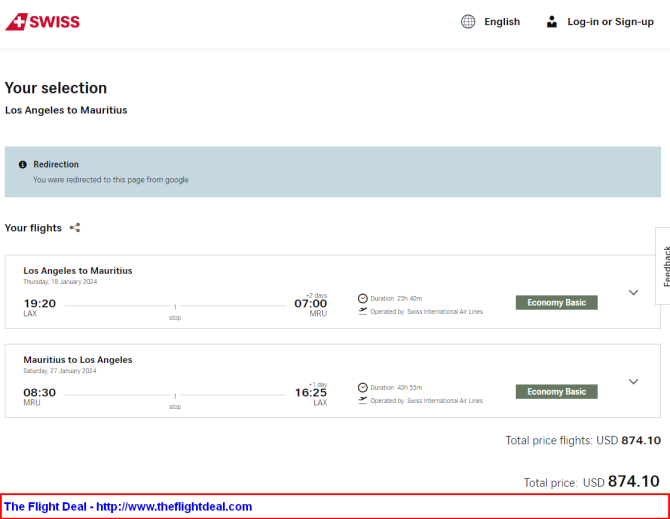Image resolution: width=670 pixels, height=519 pixels.
Task: Open the Log-in or Sign-up link
Action: [610, 22]
